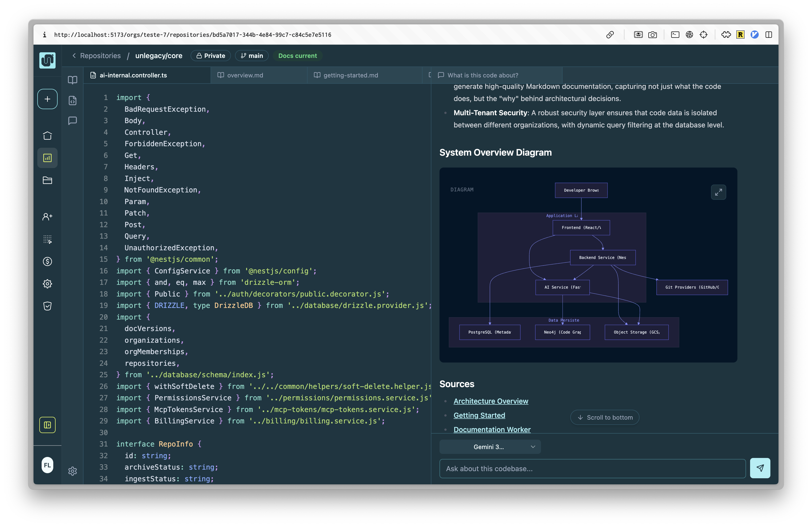
Task: Open the shield security icon
Action: (x=47, y=306)
